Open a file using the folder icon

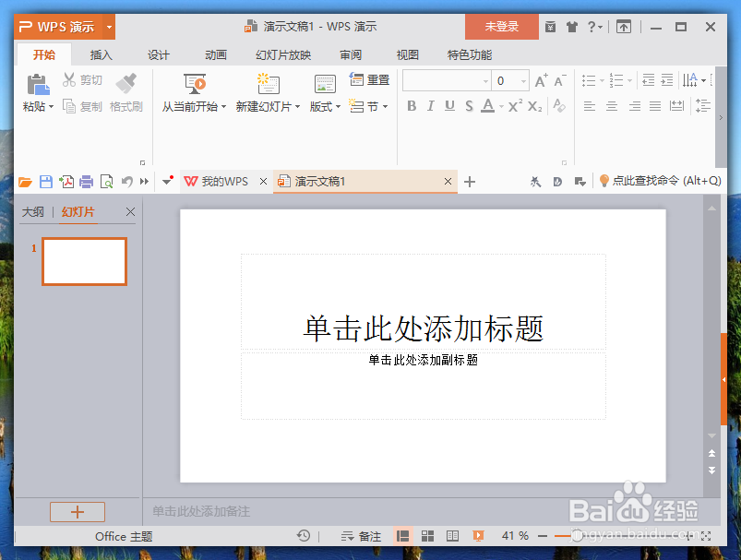(25, 182)
